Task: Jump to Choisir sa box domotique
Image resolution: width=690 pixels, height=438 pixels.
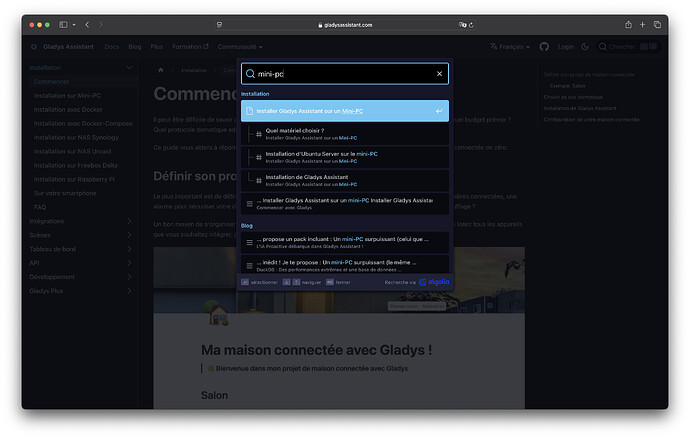Action: 573,97
